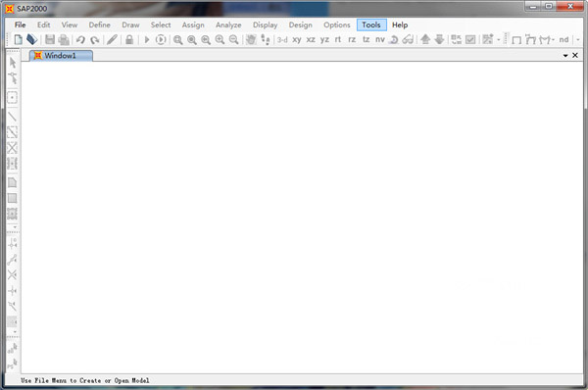Set the 3-d view button

click(282, 39)
